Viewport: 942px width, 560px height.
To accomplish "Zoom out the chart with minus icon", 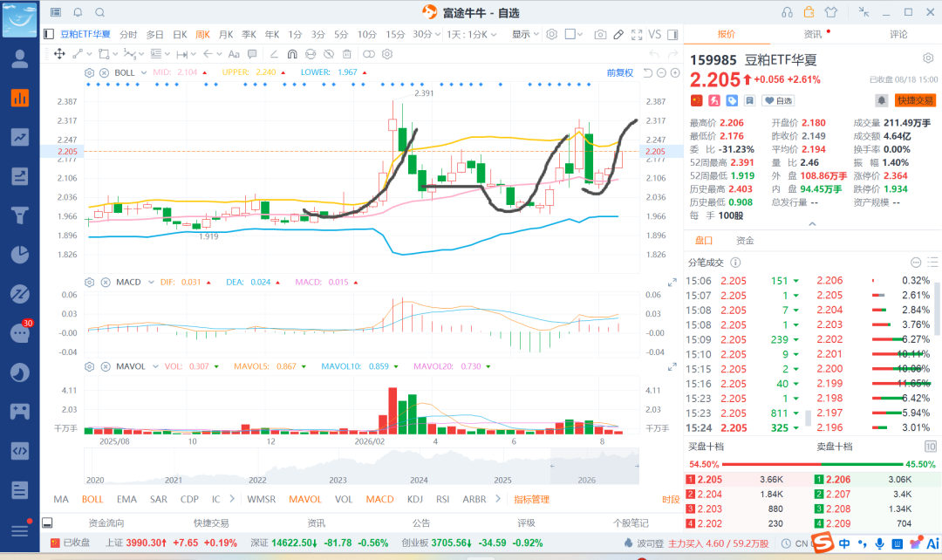I will (x=661, y=72).
